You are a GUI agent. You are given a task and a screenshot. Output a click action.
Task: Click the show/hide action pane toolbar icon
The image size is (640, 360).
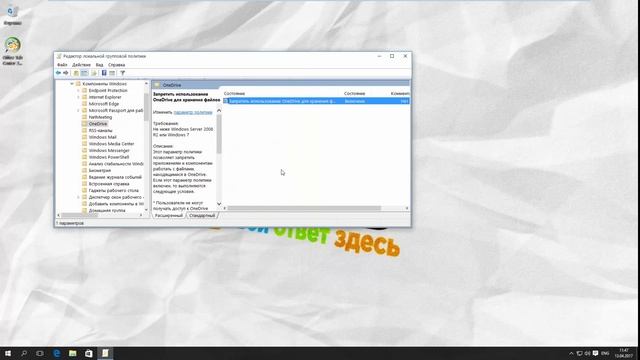tap(112, 73)
